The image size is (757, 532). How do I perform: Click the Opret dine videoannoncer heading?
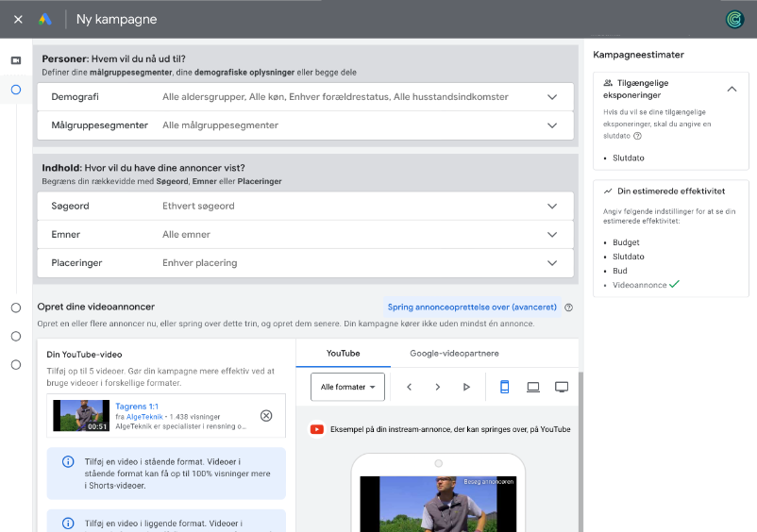[96, 307]
